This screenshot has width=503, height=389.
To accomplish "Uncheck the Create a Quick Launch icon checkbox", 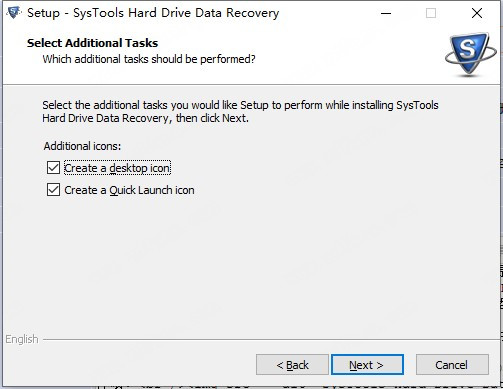I will pos(53,190).
